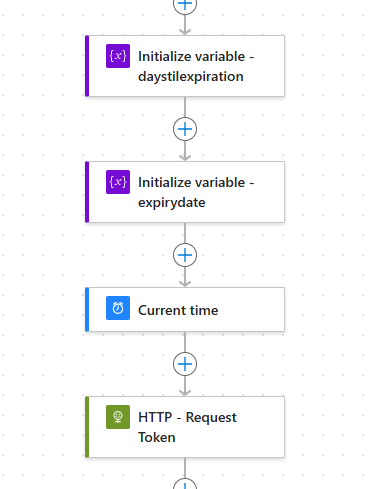Click green edge bar of HTTP card
Screen dimensions: 368x489
click(87, 427)
